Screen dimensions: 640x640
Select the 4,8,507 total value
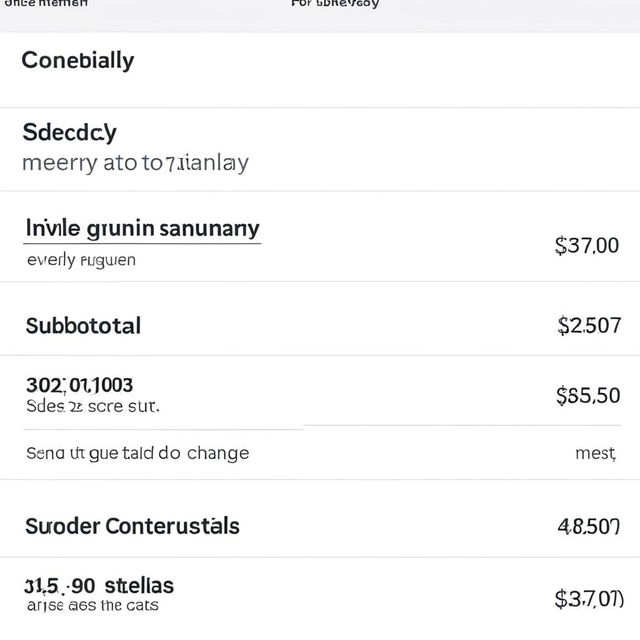[x=589, y=527]
